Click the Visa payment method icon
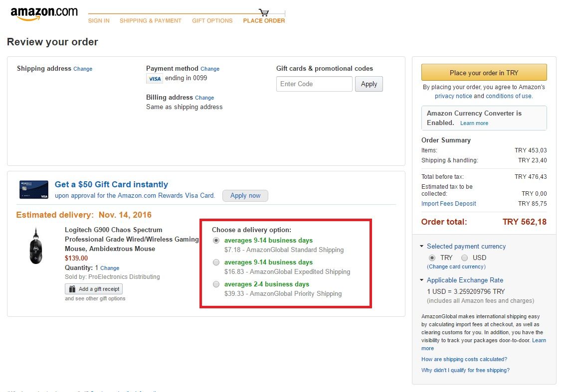Viewport: 567px width, 392px height. [x=155, y=78]
